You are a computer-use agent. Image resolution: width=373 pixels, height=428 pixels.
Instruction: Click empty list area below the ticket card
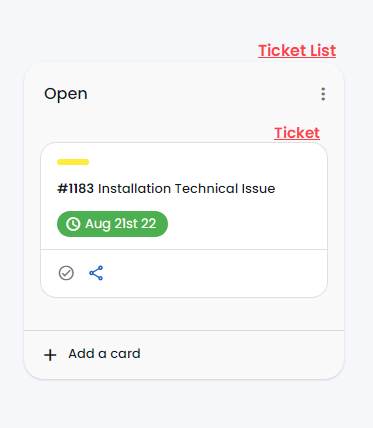[184, 314]
